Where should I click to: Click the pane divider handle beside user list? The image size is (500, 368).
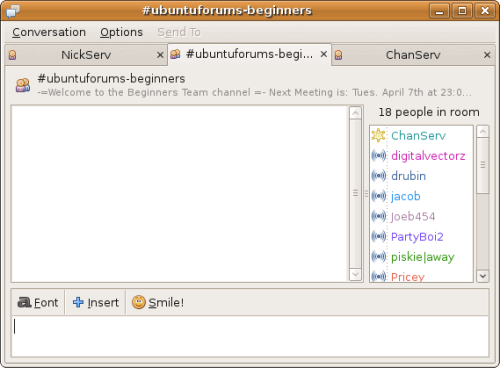coord(366,193)
